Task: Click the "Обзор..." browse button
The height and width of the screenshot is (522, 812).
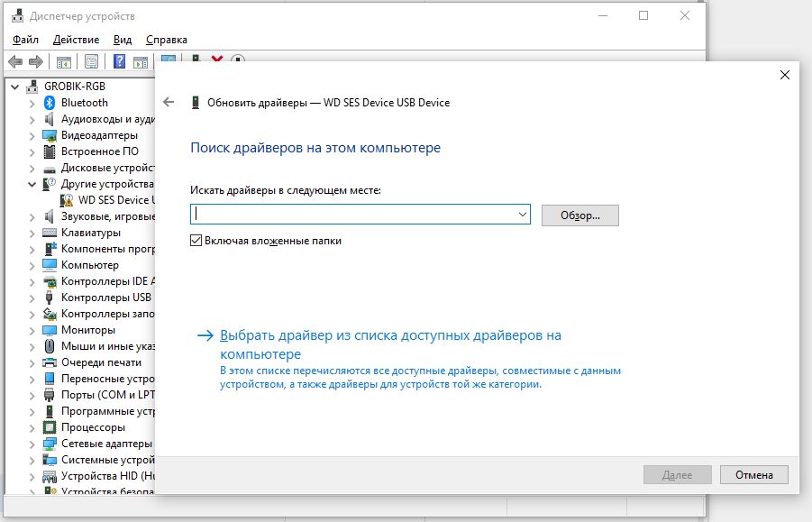Action: tap(579, 215)
